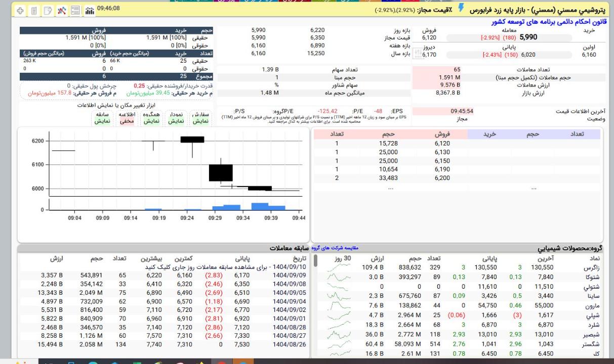The width and height of the screenshot is (614, 364).
Task: Toggle the اطلاعیه hidden/show button
Action: point(127,118)
